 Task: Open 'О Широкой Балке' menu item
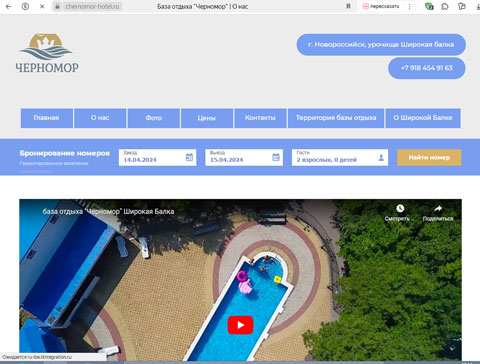pyautogui.click(x=423, y=118)
